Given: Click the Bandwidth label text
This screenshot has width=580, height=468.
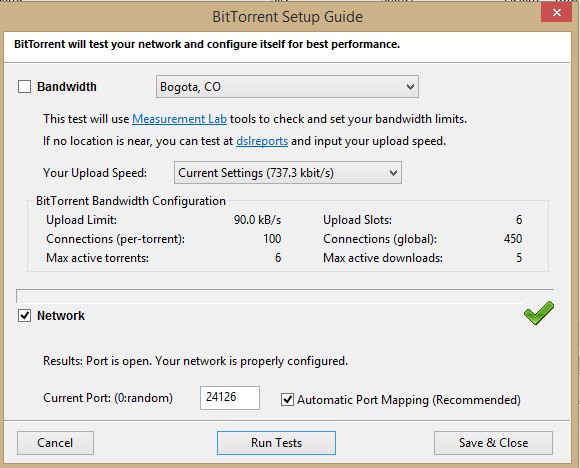Looking at the screenshot, I should point(67,87).
